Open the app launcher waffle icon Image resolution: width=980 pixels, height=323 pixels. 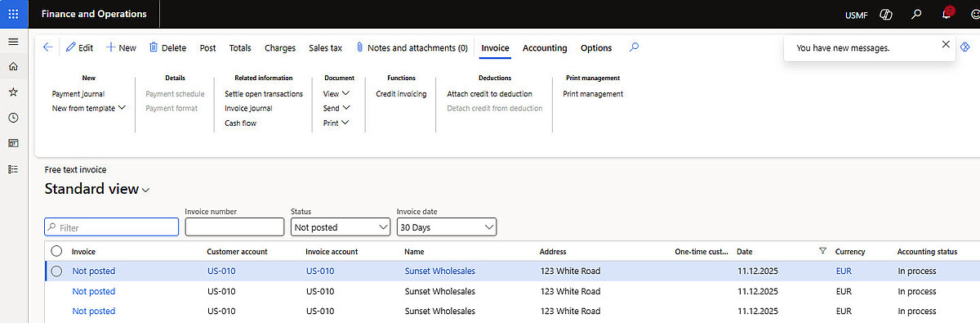tap(13, 14)
